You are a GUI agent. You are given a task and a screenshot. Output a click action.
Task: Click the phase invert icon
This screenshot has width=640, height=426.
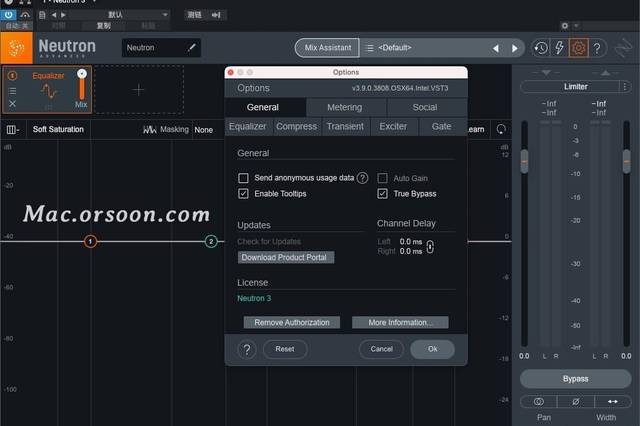click(576, 402)
